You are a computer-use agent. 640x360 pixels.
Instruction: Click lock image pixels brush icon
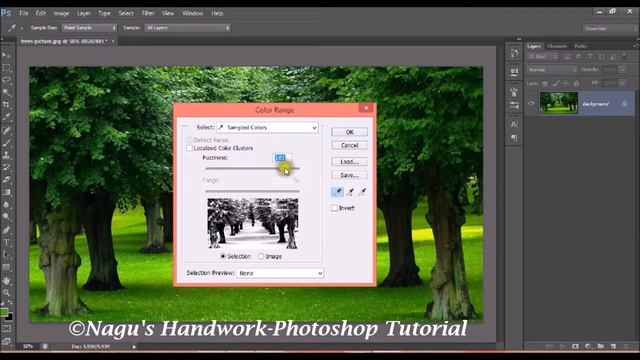coord(556,83)
